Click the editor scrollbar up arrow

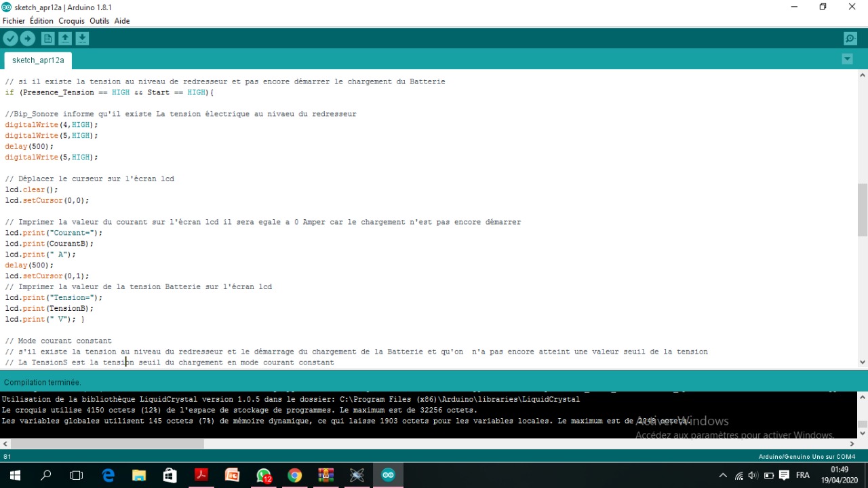(863, 75)
